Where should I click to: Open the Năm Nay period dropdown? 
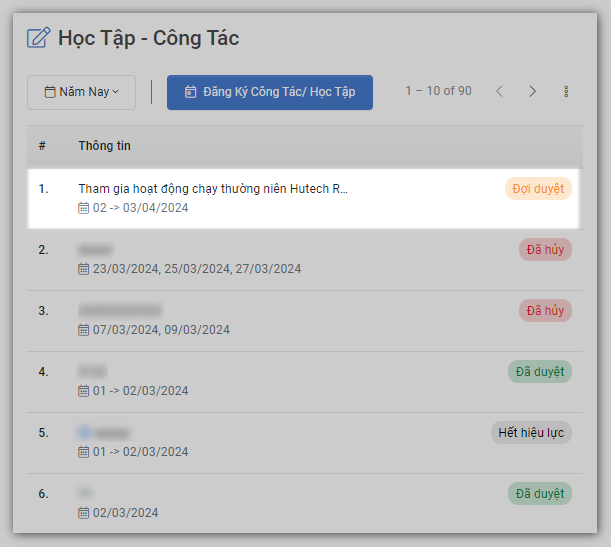coord(82,92)
